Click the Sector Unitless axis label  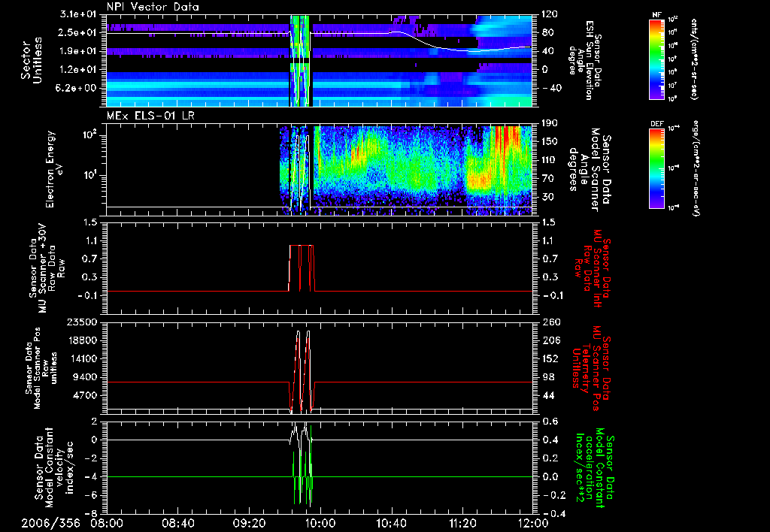coord(30,60)
